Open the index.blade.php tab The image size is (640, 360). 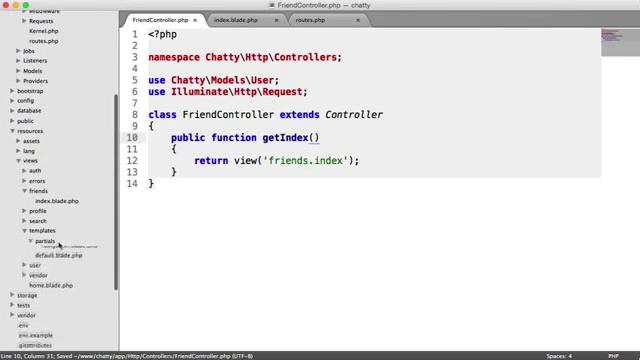[236, 20]
